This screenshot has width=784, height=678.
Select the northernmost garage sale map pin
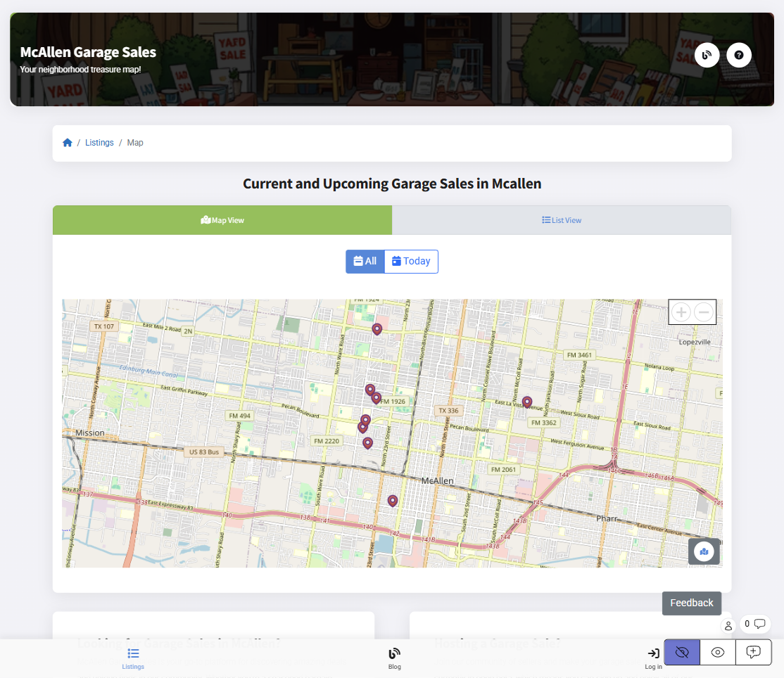(377, 328)
